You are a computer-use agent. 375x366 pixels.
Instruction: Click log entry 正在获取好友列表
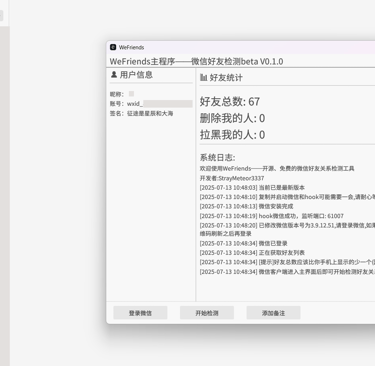click(x=252, y=253)
